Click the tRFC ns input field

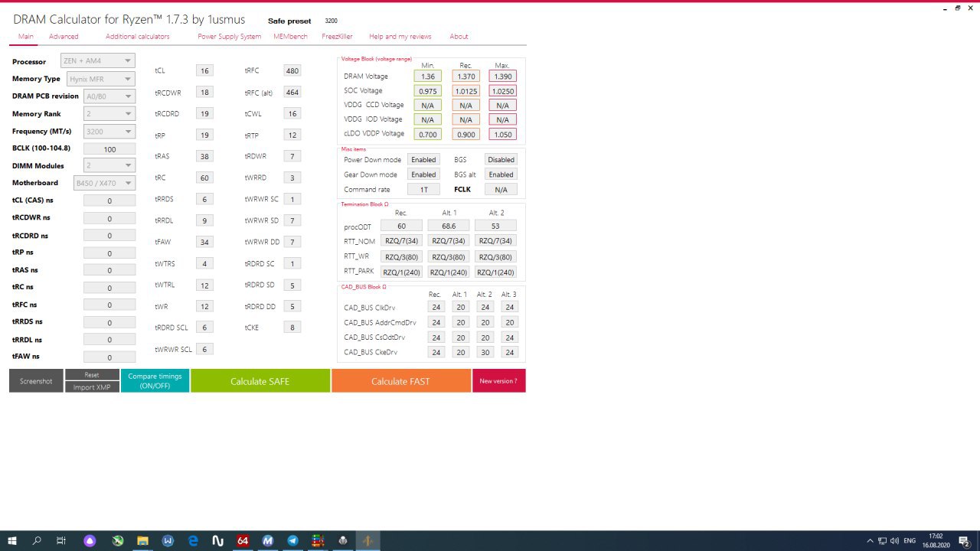[x=109, y=305]
